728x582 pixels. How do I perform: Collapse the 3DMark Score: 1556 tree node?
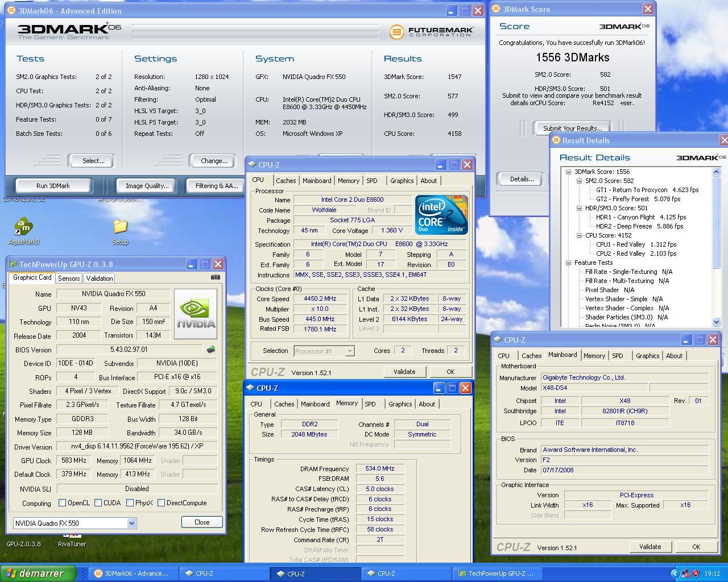click(x=568, y=172)
